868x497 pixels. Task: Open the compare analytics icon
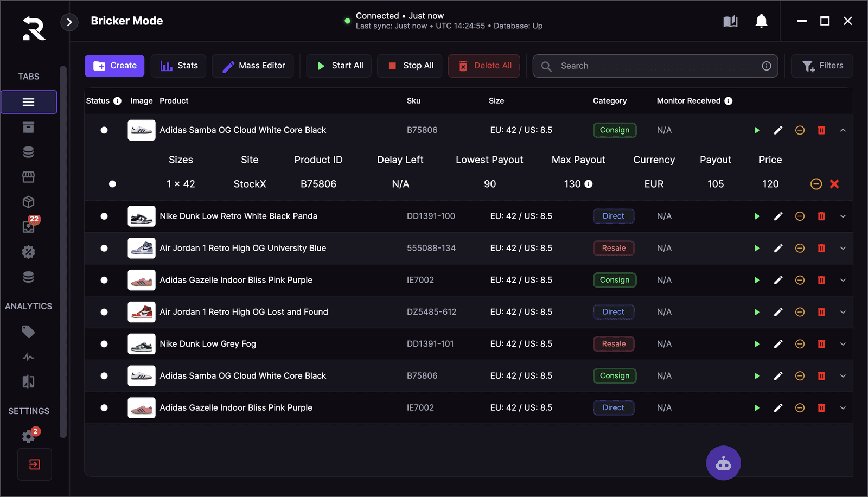tap(29, 382)
